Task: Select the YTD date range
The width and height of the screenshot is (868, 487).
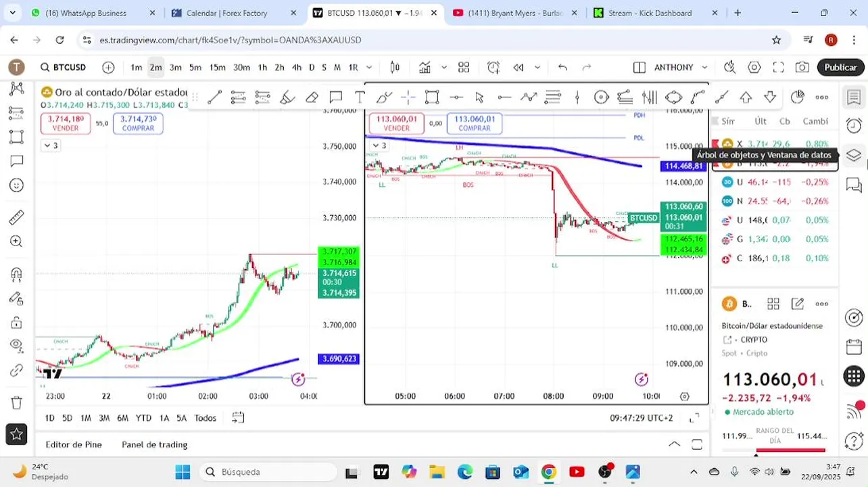Action: pos(143,418)
